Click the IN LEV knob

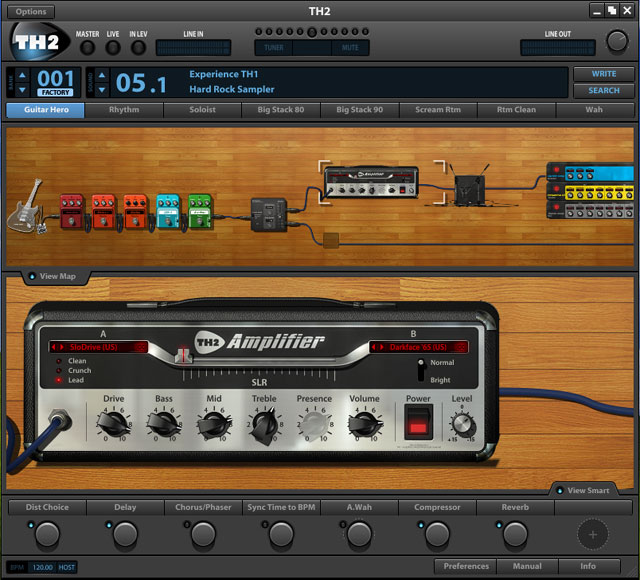(x=138, y=48)
